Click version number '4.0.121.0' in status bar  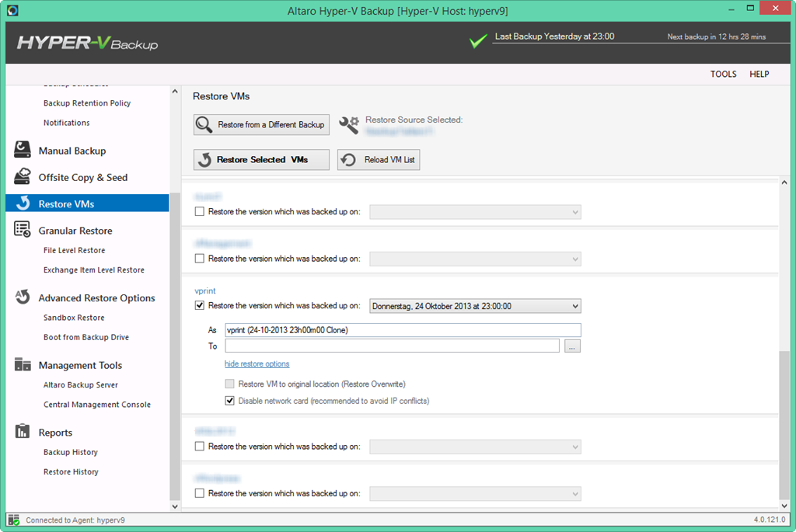(769, 520)
